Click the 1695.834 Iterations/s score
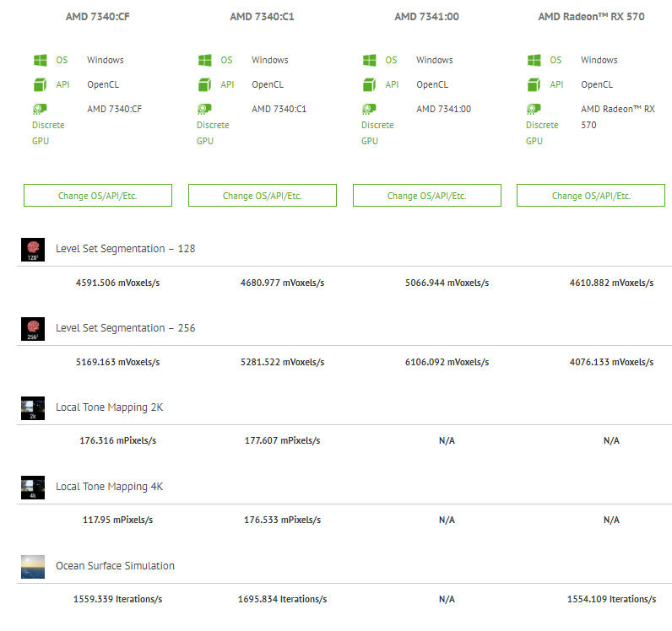 283,599
